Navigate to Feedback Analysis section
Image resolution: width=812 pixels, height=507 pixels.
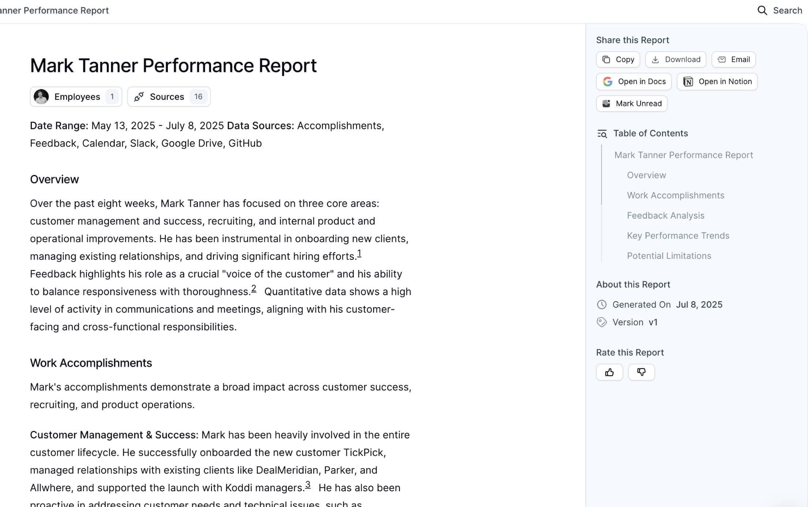coord(665,215)
